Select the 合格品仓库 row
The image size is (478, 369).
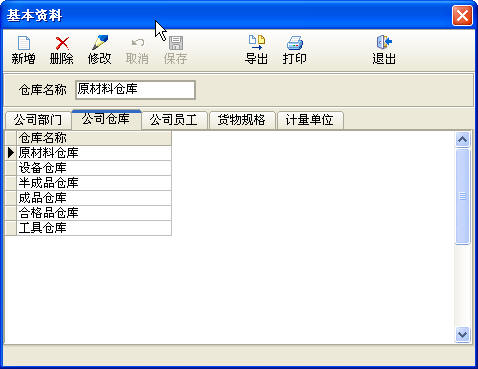pos(94,213)
